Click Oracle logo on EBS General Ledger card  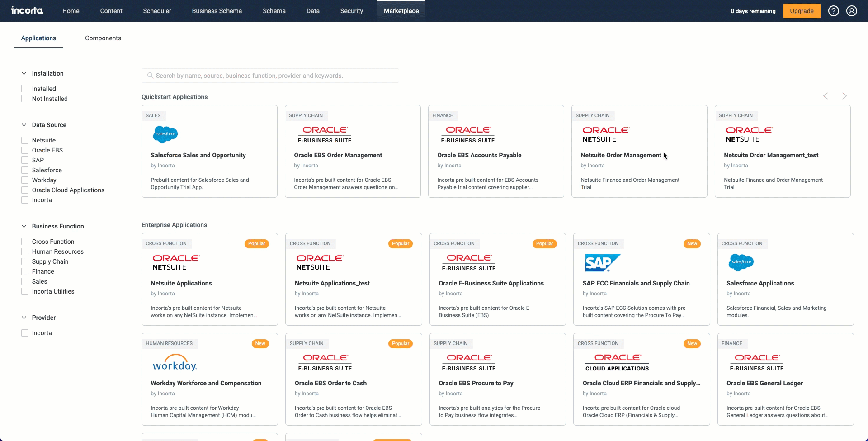click(757, 362)
